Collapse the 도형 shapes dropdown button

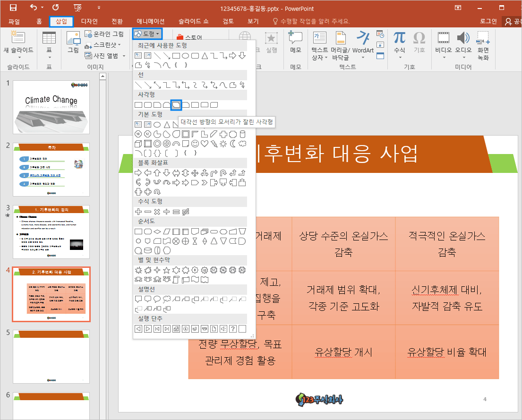[x=147, y=34]
